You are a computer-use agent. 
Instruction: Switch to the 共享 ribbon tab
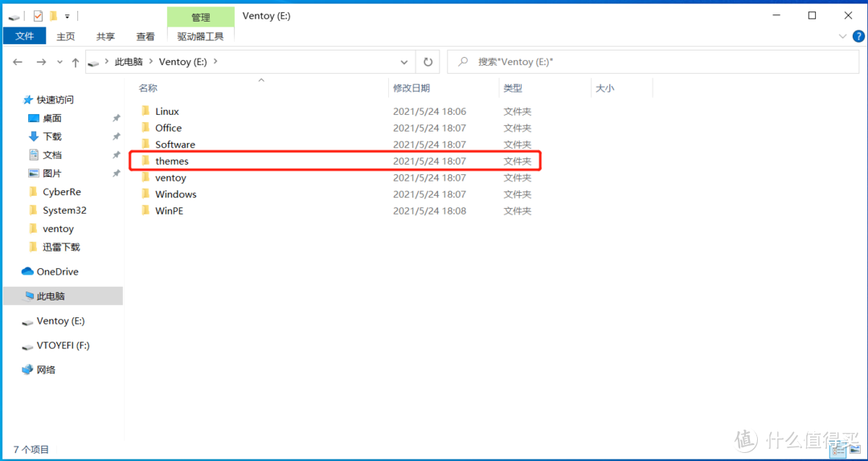(x=106, y=36)
